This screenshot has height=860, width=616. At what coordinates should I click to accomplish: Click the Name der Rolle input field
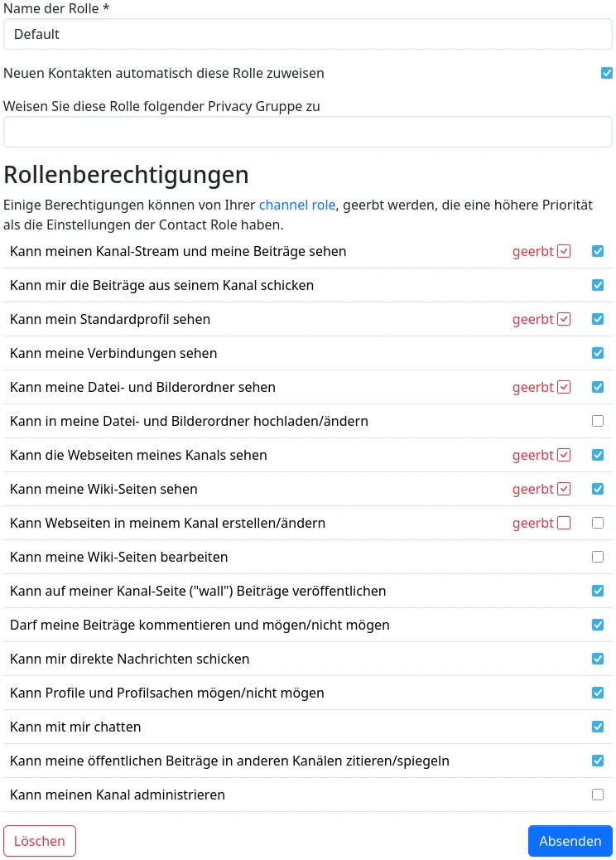tap(307, 35)
